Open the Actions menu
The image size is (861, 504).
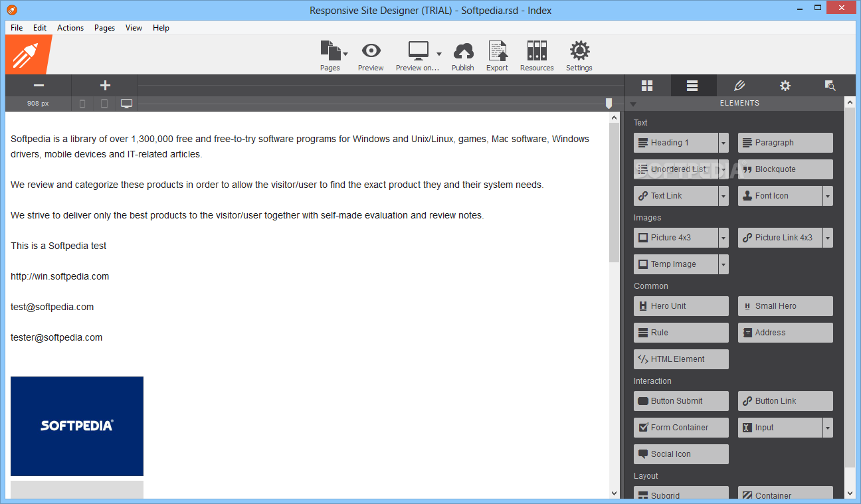pyautogui.click(x=70, y=28)
